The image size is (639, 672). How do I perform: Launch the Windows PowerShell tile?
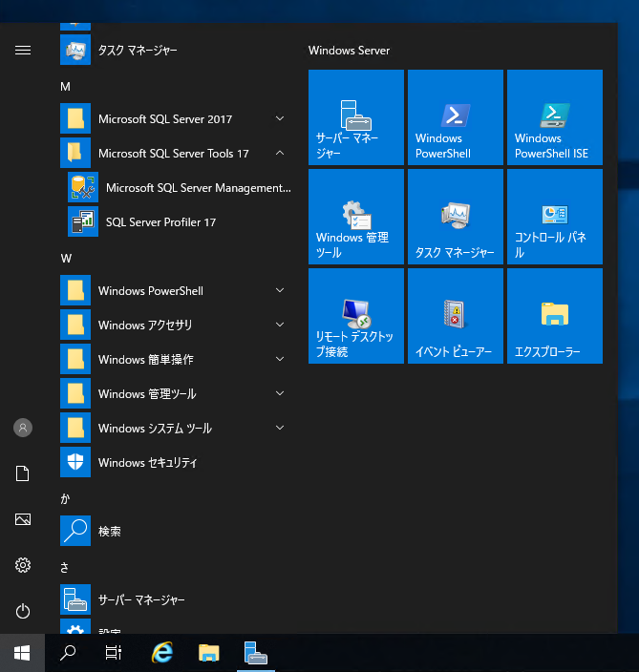click(455, 117)
